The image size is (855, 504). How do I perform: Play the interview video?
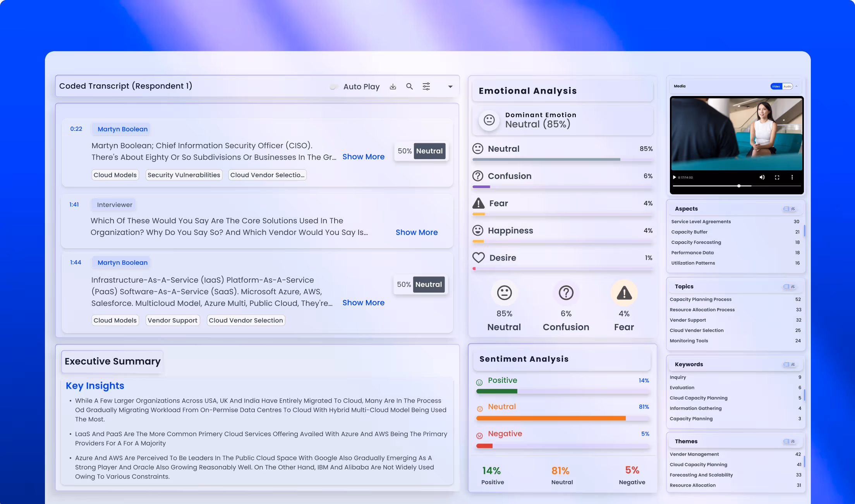pos(674,177)
